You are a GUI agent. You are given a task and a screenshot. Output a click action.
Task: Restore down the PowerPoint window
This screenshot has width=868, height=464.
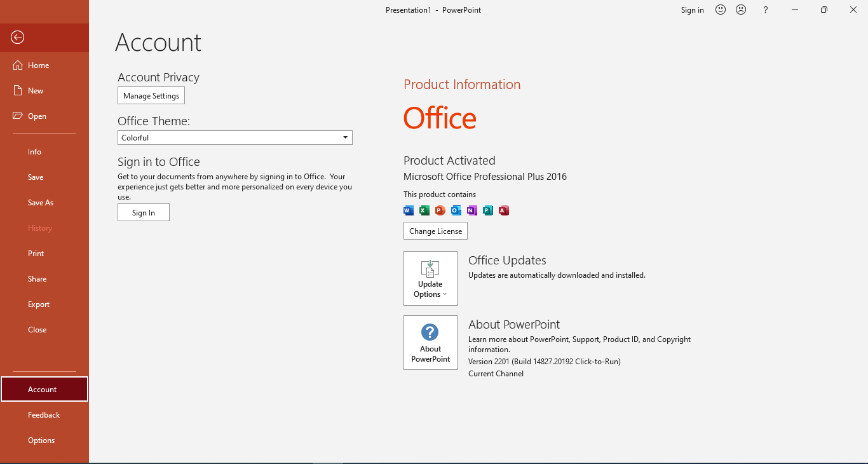coord(824,10)
